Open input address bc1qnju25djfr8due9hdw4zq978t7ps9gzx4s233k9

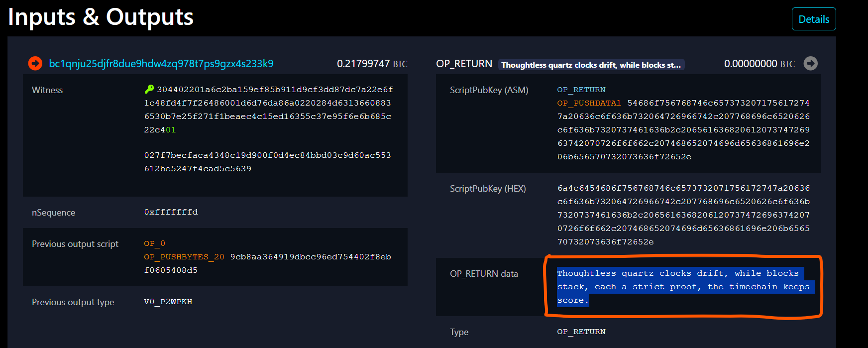(x=161, y=64)
